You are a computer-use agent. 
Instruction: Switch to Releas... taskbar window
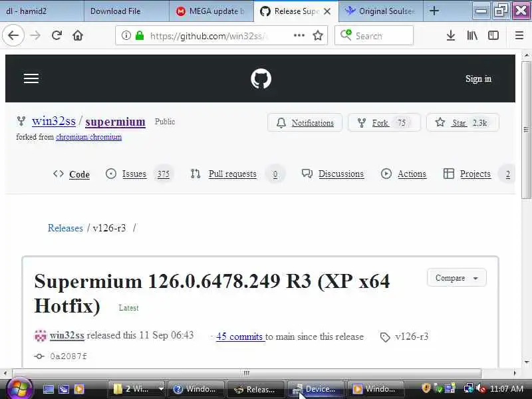(x=255, y=389)
